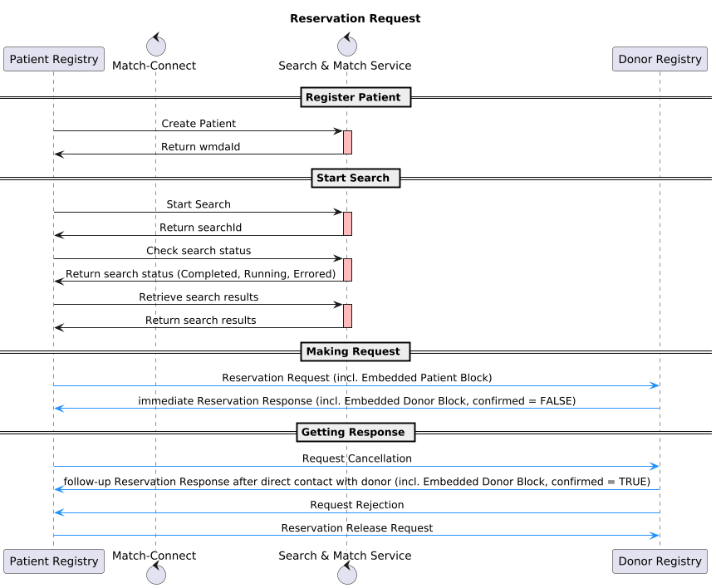The width and height of the screenshot is (716, 588).
Task: Click the top Patient Registry participant box
Action: 54,59
